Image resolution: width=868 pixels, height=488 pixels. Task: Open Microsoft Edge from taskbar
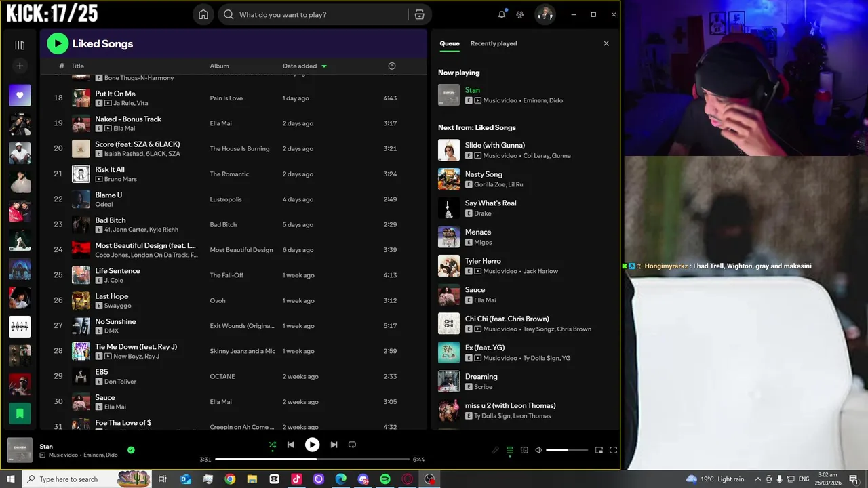tap(340, 479)
